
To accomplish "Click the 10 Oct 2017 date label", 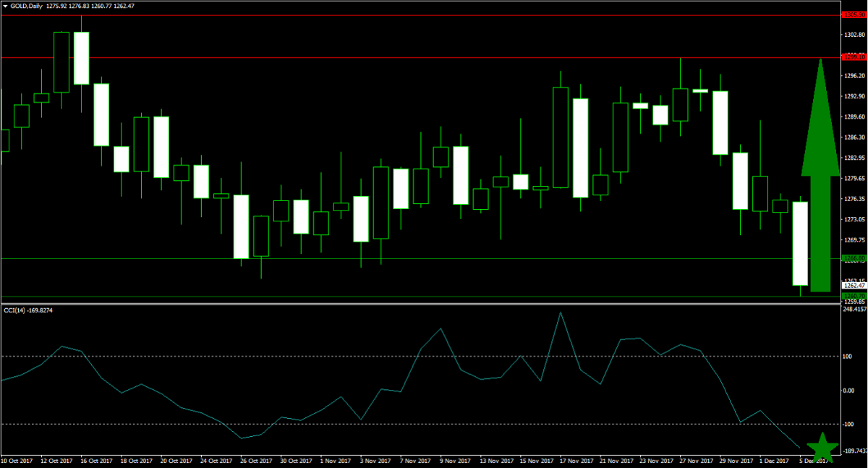I will tap(18, 459).
